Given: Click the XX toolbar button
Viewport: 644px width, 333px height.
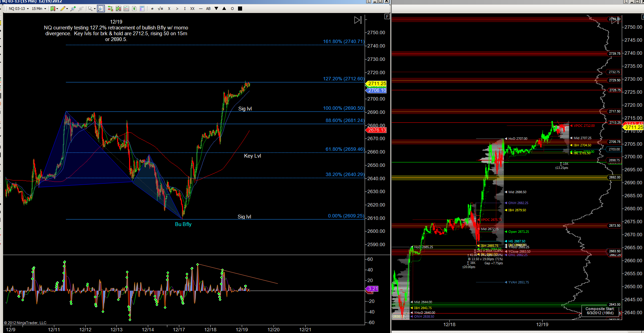Looking at the screenshot, I should point(192,9).
